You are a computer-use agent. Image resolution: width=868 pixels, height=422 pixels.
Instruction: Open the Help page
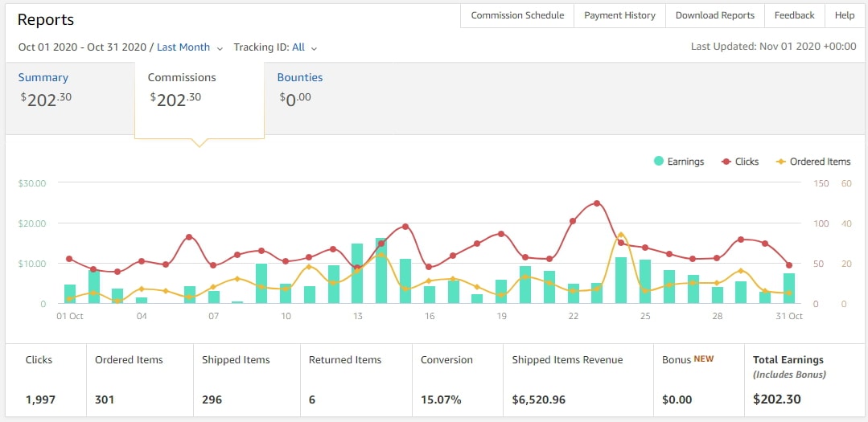point(844,15)
